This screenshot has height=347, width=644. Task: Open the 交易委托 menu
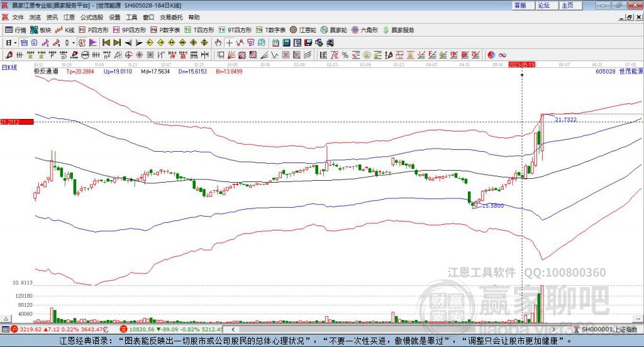[171, 17]
